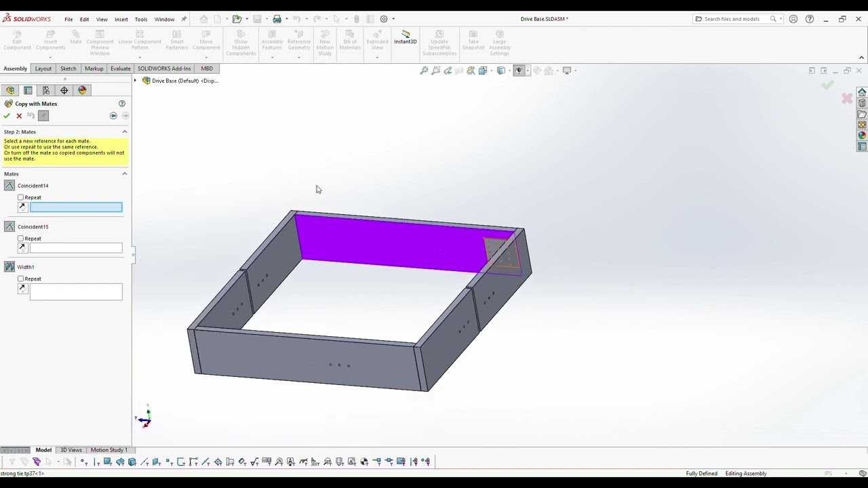This screenshot has height=488, width=868.
Task: Switch to the Sketch tab
Action: (x=68, y=68)
